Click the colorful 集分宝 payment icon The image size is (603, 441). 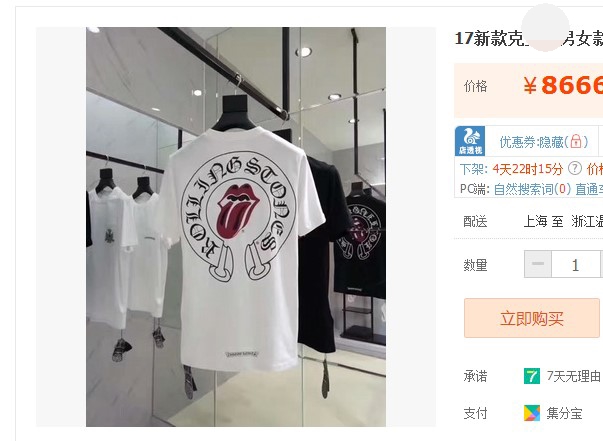[532, 413]
